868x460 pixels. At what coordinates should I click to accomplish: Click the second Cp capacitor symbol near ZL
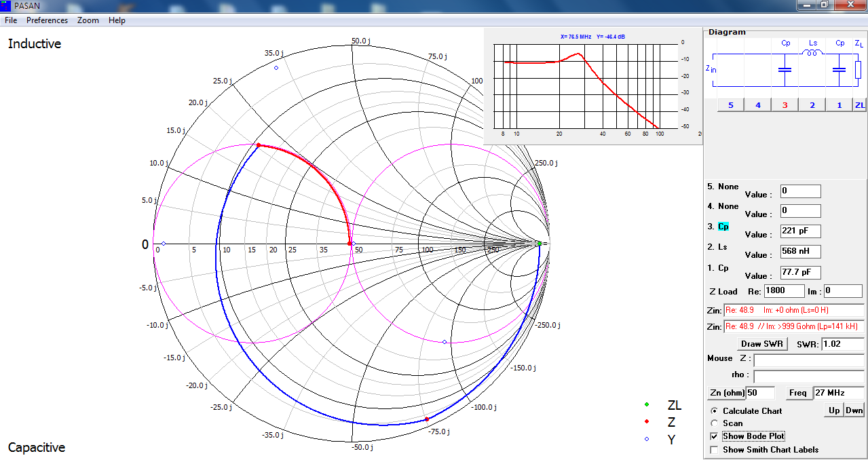tap(839, 69)
